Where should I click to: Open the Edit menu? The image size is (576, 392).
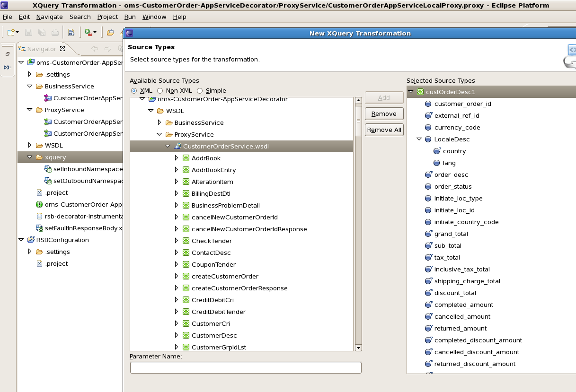click(24, 17)
